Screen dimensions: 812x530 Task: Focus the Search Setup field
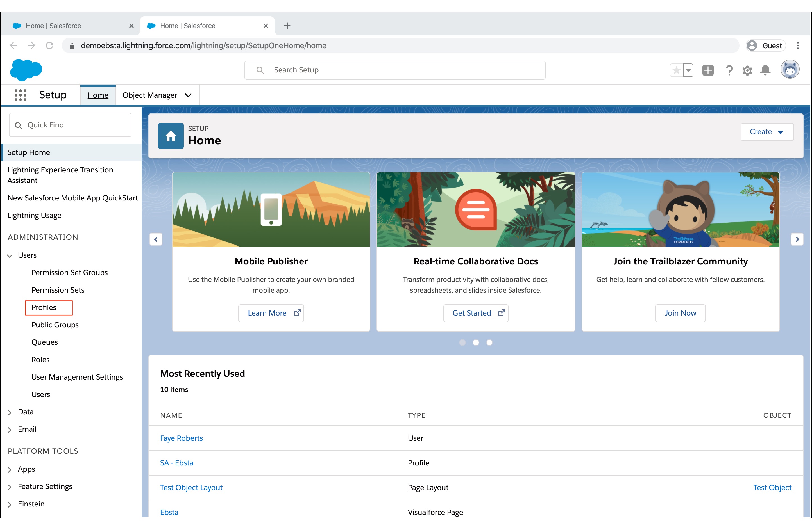click(395, 70)
